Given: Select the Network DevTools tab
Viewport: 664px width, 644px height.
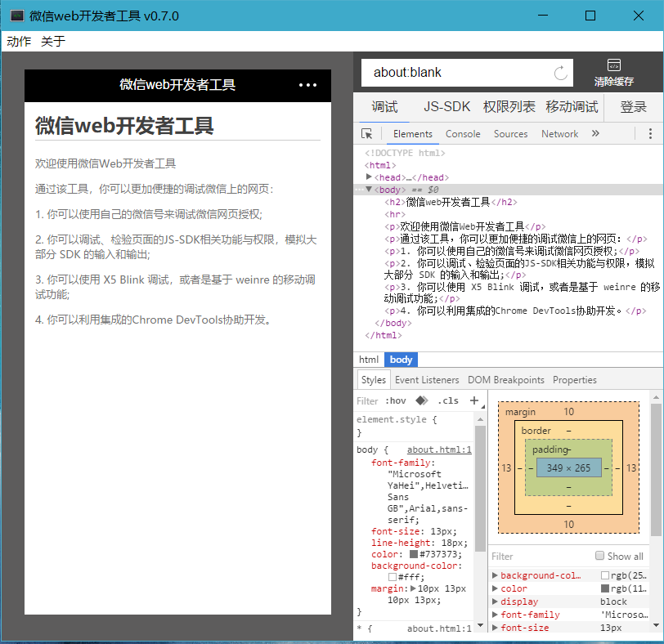Looking at the screenshot, I should [x=559, y=134].
